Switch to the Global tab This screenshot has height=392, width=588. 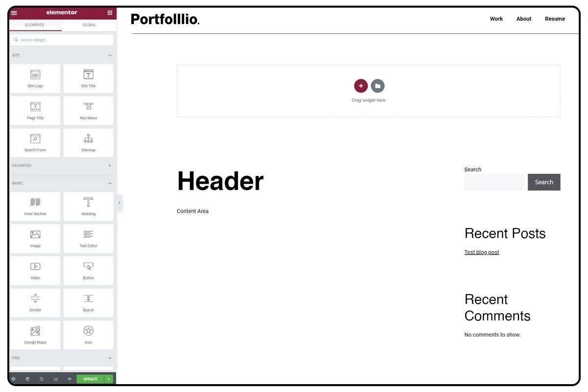coord(89,25)
